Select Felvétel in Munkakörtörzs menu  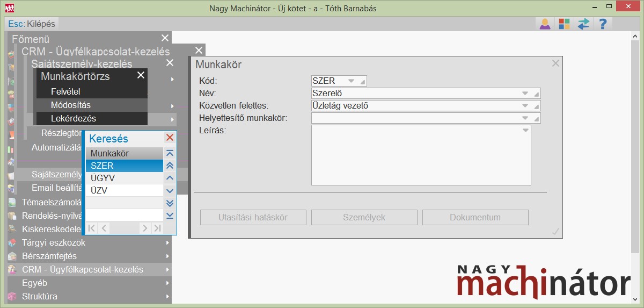pyautogui.click(x=92, y=91)
